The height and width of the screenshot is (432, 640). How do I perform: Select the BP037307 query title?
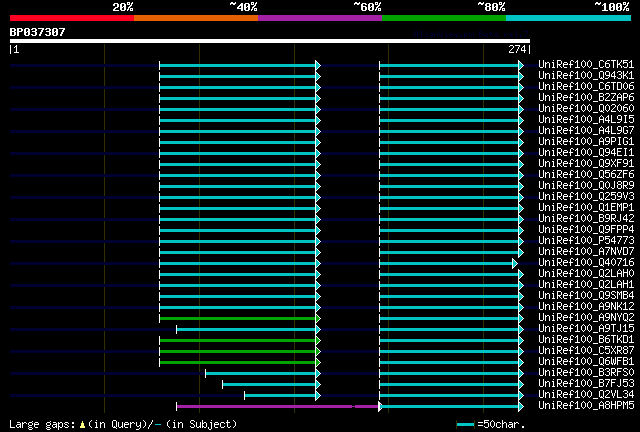[x=38, y=32]
